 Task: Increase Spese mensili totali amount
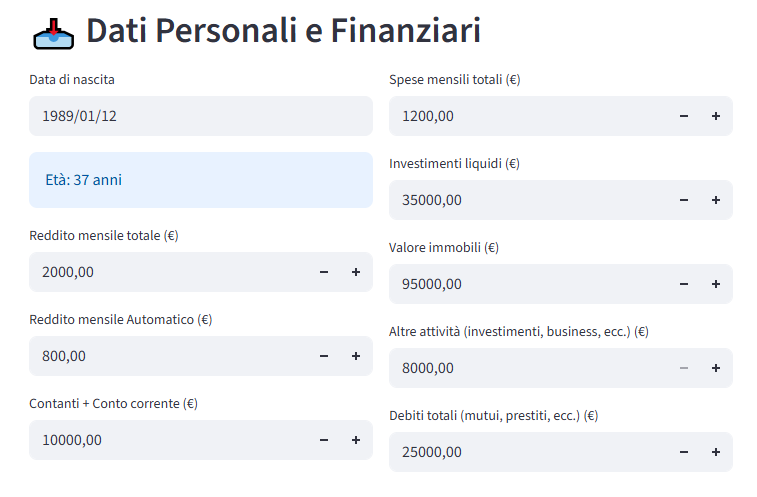715,116
